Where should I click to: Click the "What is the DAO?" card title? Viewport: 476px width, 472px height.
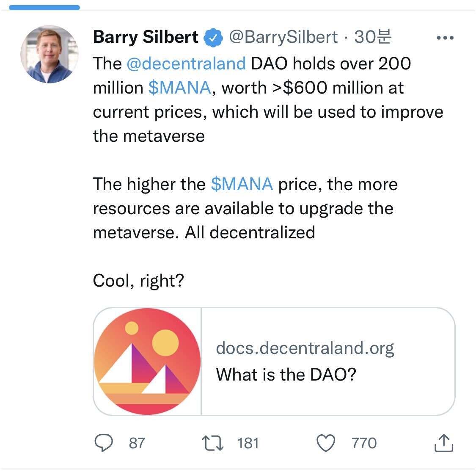(x=286, y=375)
